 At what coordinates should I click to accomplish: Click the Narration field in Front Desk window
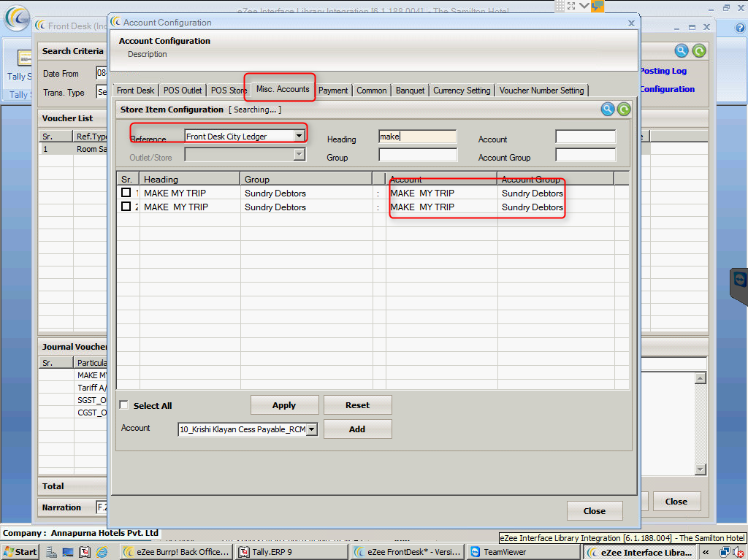coord(102,507)
